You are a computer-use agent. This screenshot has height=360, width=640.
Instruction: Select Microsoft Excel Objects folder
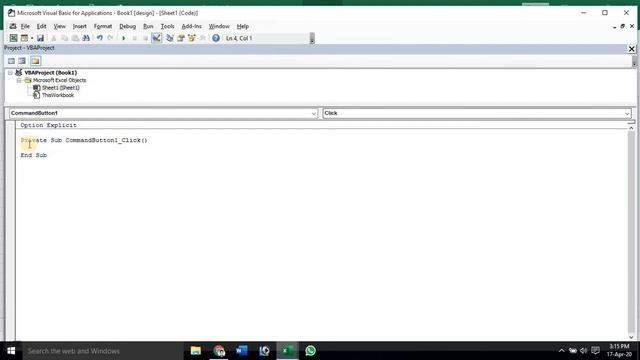[59, 80]
